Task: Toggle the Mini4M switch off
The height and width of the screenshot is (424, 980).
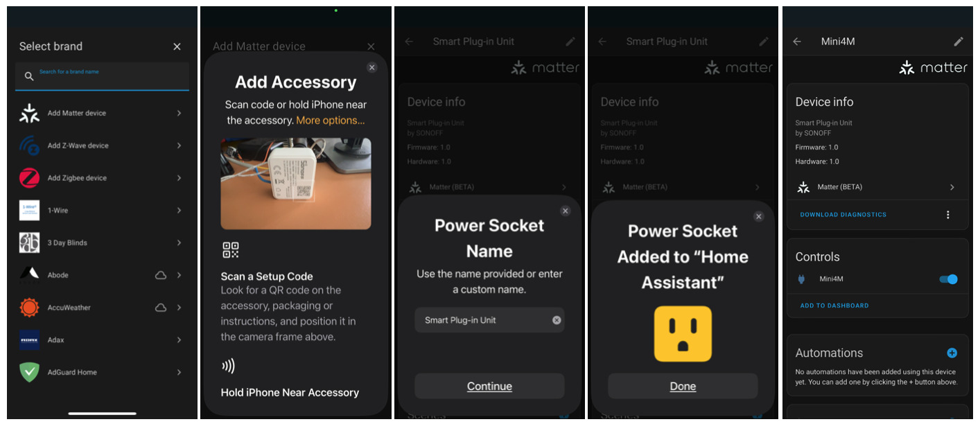Action: [x=948, y=279]
